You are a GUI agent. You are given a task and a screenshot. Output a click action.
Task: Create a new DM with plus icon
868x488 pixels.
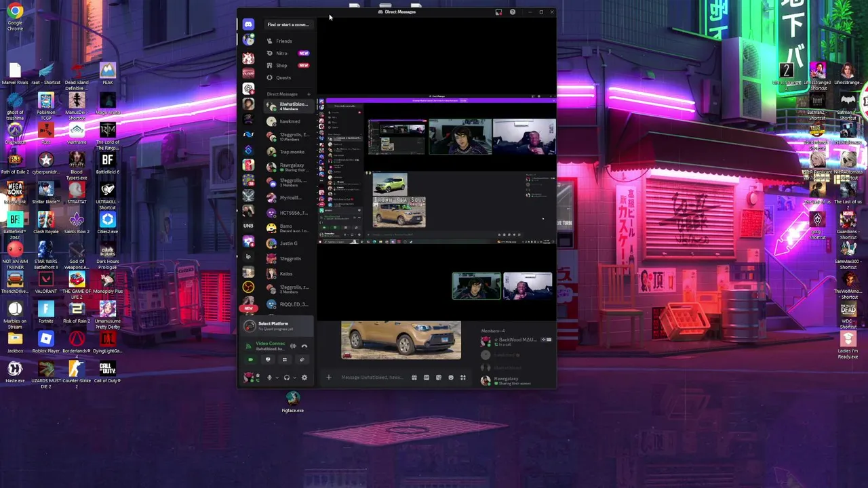[309, 94]
